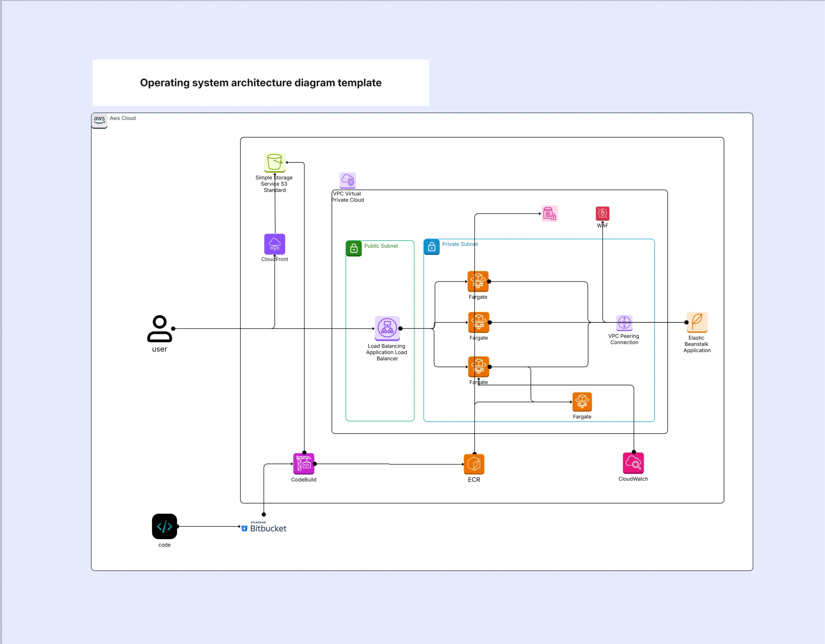825x644 pixels.
Task: Select the green Public Subnet lock icon
Action: point(353,248)
